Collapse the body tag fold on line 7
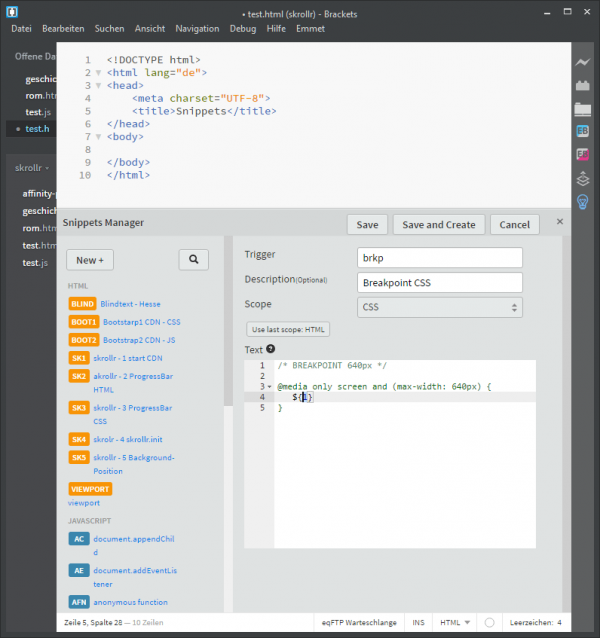 click(x=98, y=137)
